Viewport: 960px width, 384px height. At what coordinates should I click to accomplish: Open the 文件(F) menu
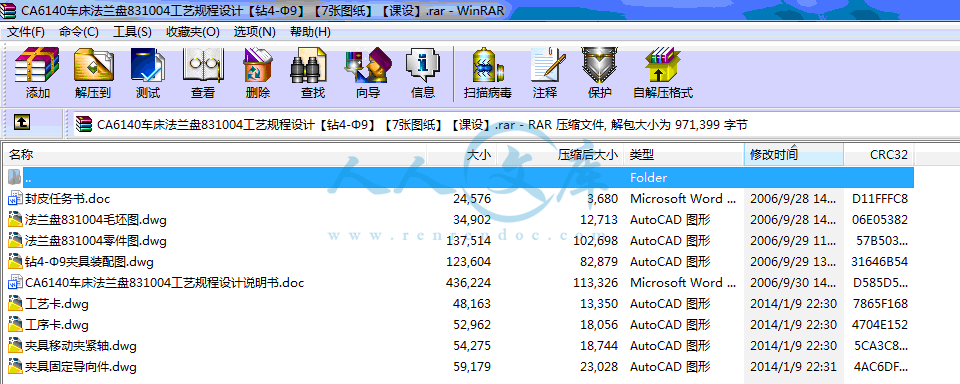[26, 31]
